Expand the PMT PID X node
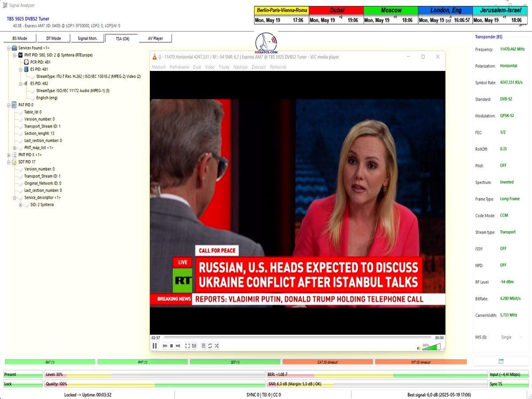 [x=9, y=155]
